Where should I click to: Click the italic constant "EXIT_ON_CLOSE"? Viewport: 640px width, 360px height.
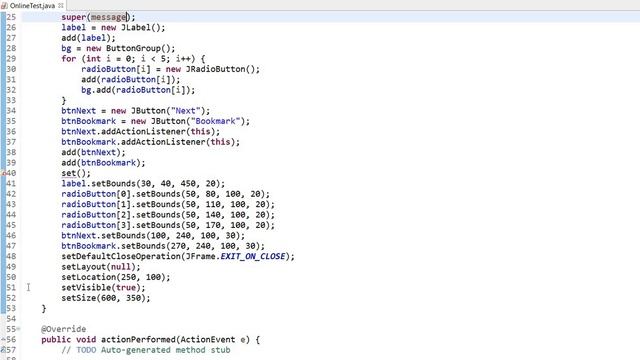[x=253, y=257]
